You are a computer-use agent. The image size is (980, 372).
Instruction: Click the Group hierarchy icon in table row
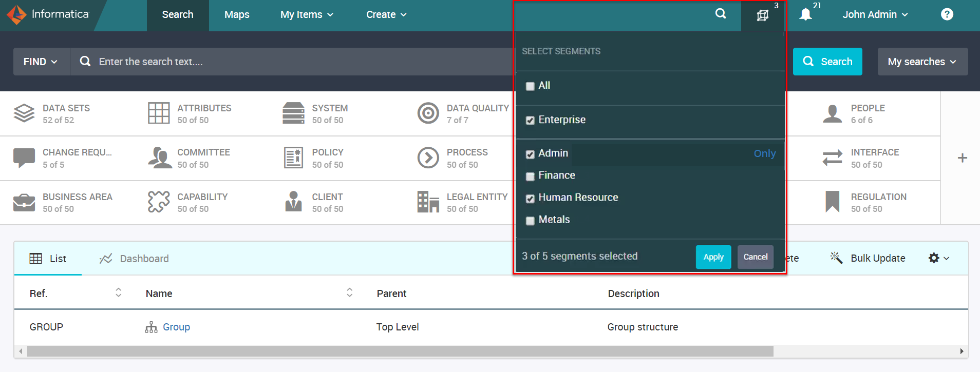click(151, 327)
